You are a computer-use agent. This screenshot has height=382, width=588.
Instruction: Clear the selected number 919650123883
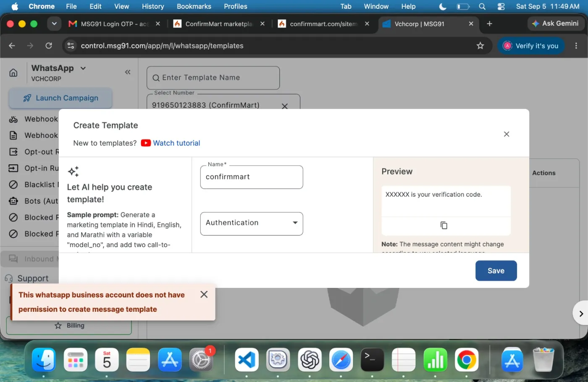[285, 106]
